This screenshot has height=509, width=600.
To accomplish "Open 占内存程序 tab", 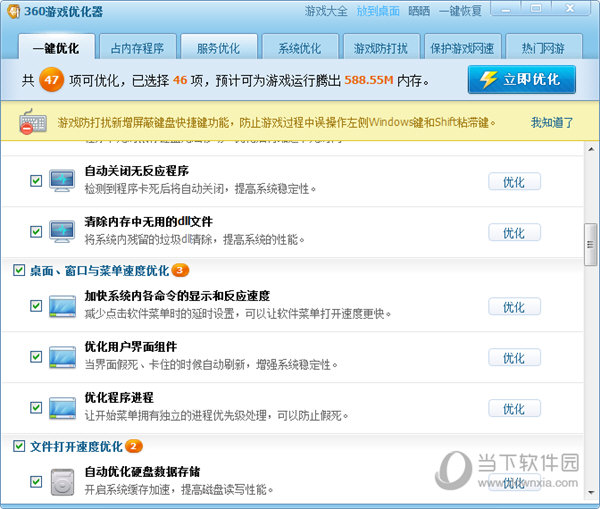I will [137, 48].
